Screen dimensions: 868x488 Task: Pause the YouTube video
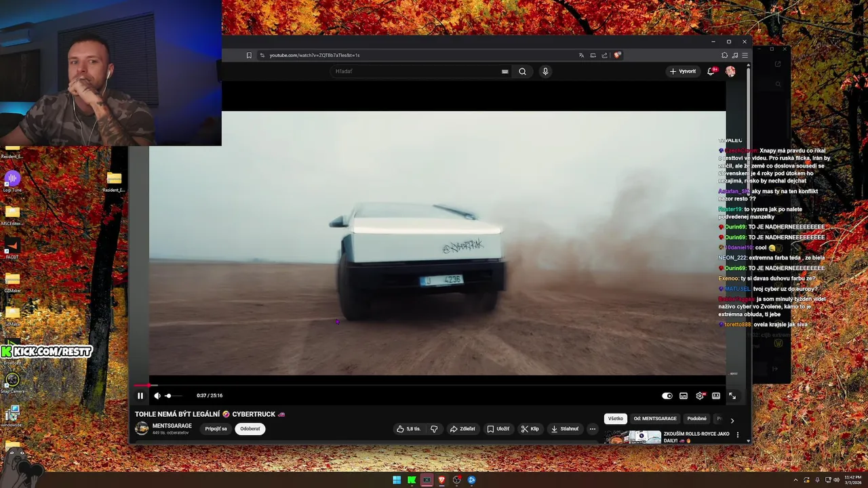click(x=140, y=396)
